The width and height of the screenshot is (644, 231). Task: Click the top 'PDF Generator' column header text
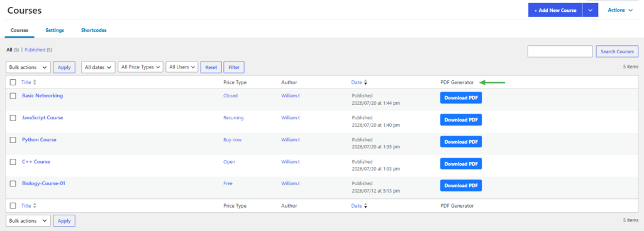(457, 82)
